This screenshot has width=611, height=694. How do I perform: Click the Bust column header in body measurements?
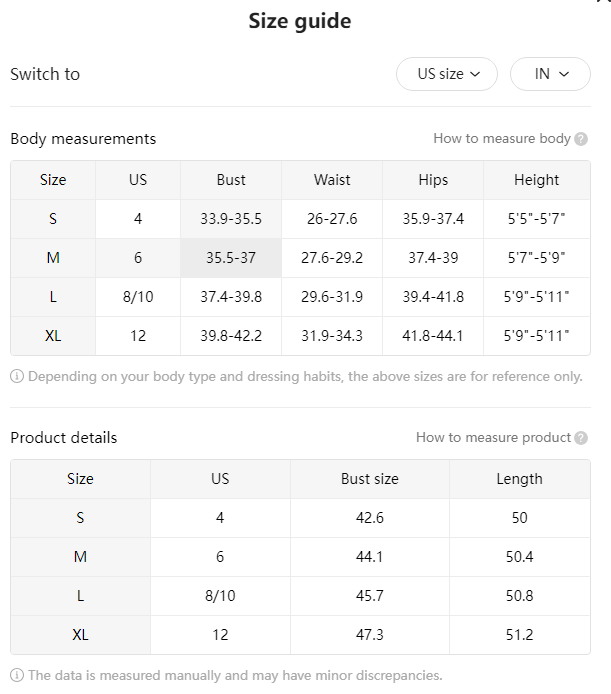[231, 180]
